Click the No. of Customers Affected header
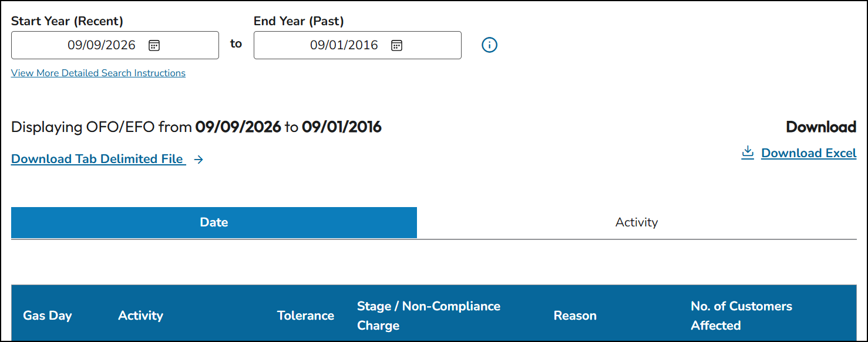This screenshot has width=868, height=342. tap(742, 316)
